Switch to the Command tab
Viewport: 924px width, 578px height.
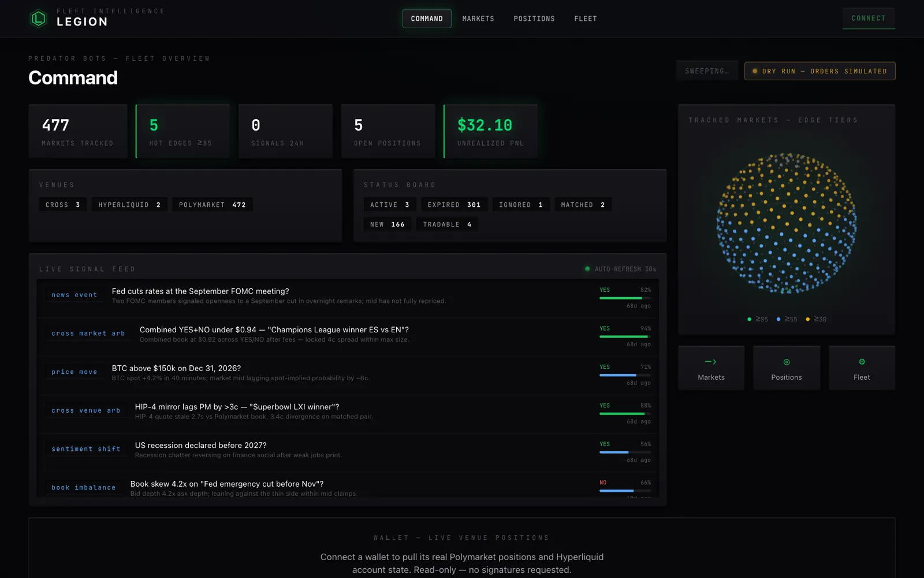pos(427,18)
